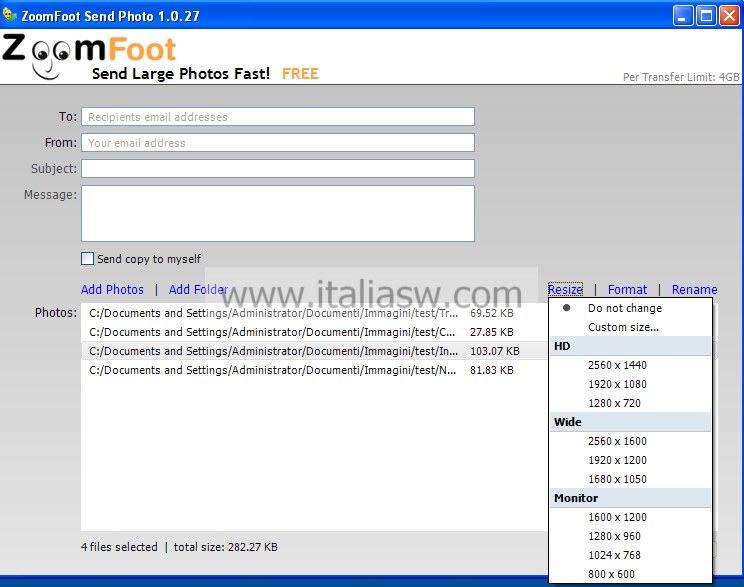Select the Do not change resize option
Screen dimensions: 744x587
[x=631, y=308]
